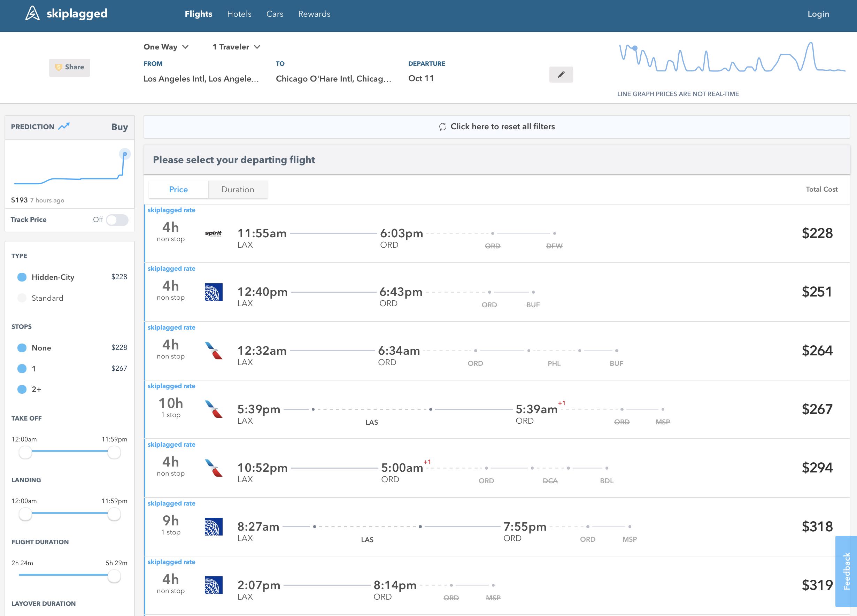Select the $294 flight price
Viewport: 857px width, 616px height.
pyautogui.click(x=817, y=468)
